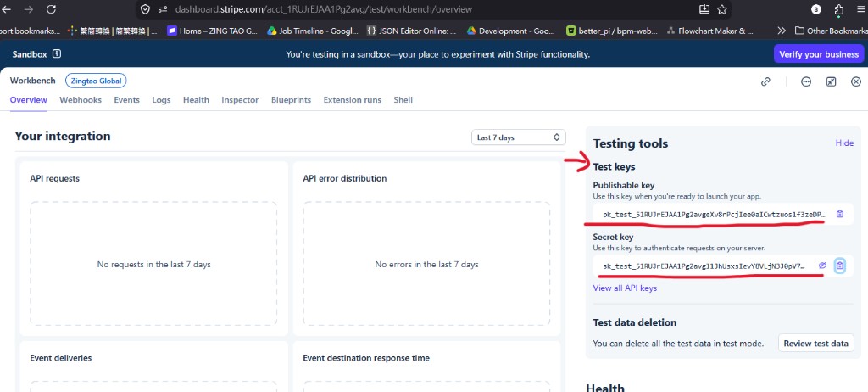Click the browser address bar URL

coord(324,9)
